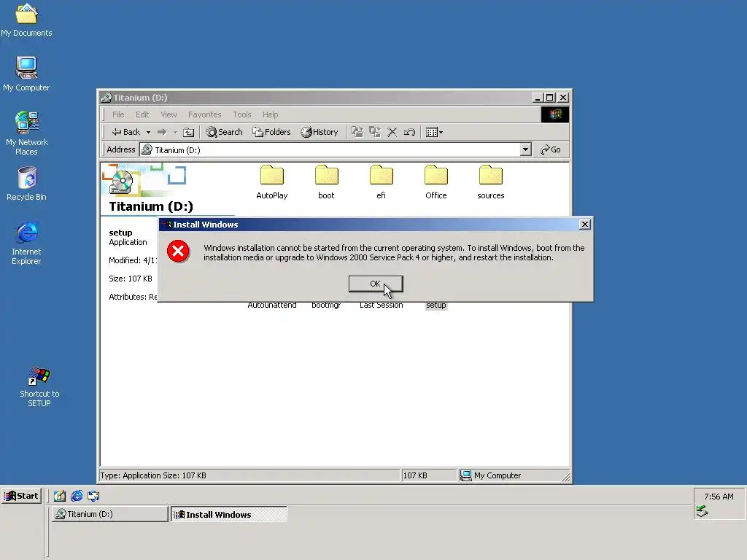Screen dimensions: 747x560
Task: Click the Undo toolbar icon
Action: pos(409,132)
